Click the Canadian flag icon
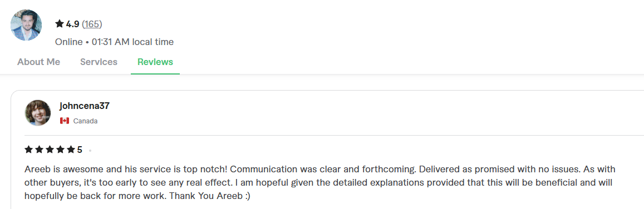Screen dimensions: 644x209 [x=64, y=121]
